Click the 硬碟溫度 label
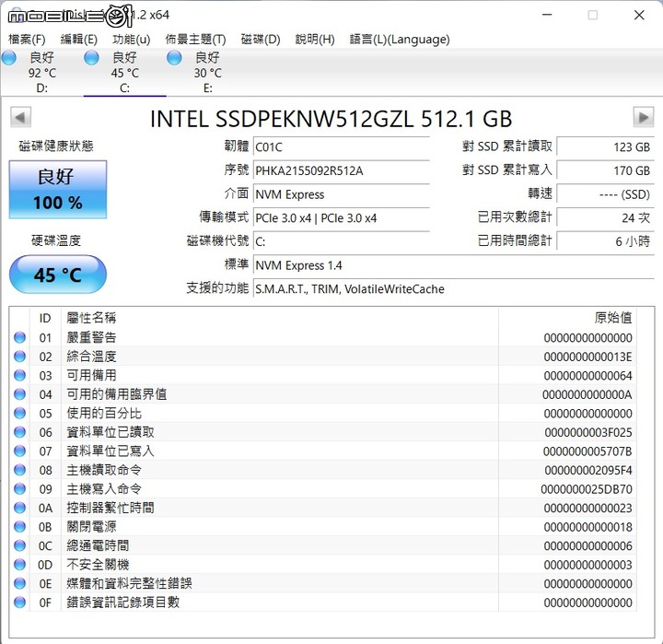Screen dimensions: 663x644 pos(56,240)
